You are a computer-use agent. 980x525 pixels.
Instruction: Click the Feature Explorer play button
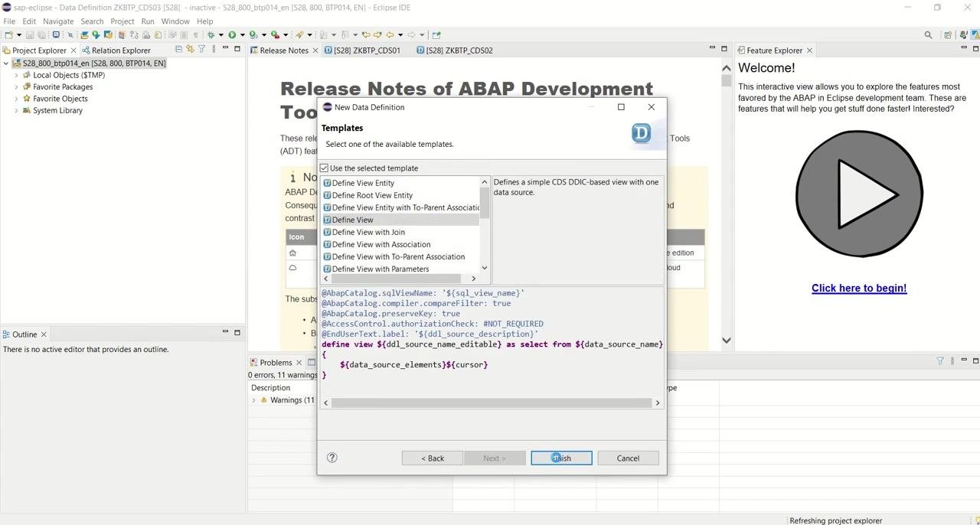coord(859,194)
